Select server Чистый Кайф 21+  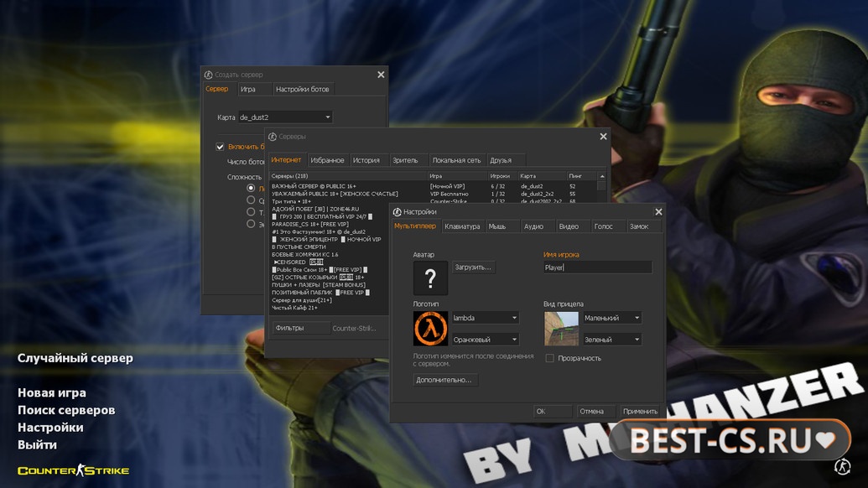[329, 308]
